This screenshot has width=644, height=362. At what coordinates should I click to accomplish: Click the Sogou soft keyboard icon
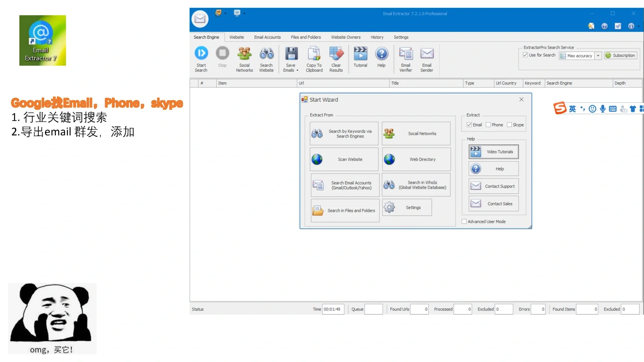click(x=613, y=109)
